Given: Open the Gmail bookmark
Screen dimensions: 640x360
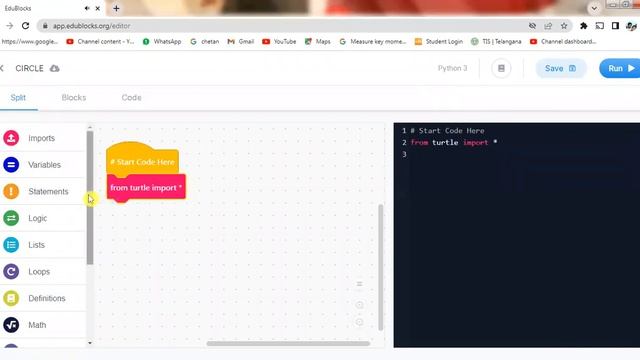Looking at the screenshot, I should [241, 42].
